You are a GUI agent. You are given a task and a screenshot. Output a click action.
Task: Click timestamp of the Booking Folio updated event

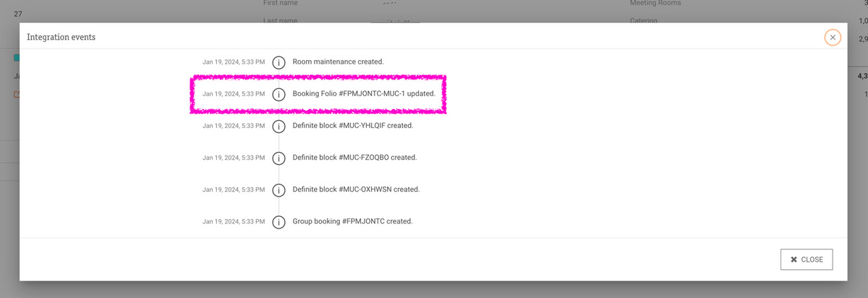(x=234, y=94)
